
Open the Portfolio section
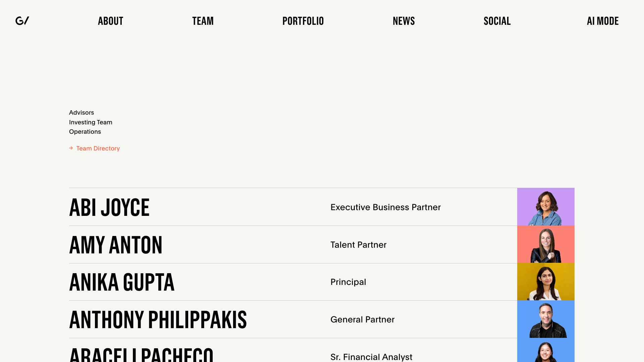(x=303, y=21)
